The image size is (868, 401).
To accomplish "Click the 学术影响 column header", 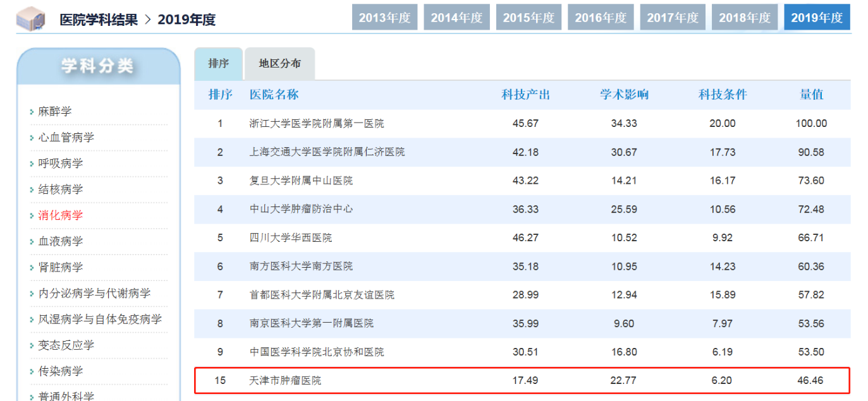I will [x=624, y=95].
